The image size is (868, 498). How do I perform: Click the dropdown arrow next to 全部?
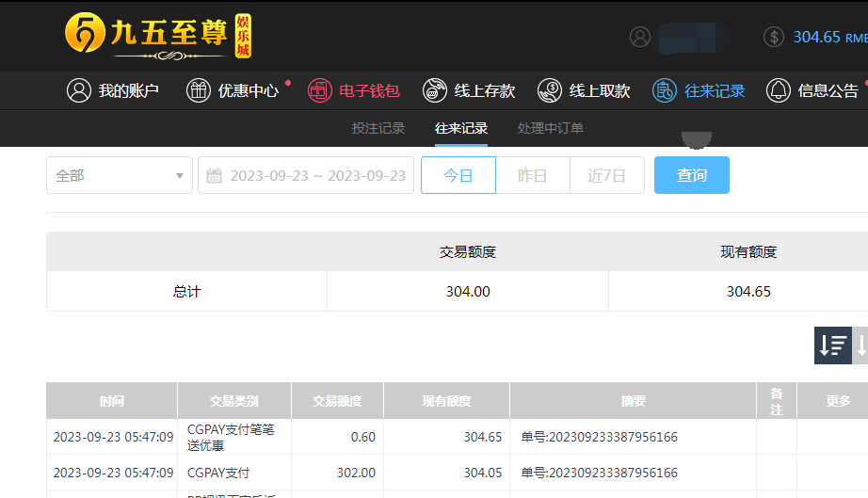coord(180,176)
